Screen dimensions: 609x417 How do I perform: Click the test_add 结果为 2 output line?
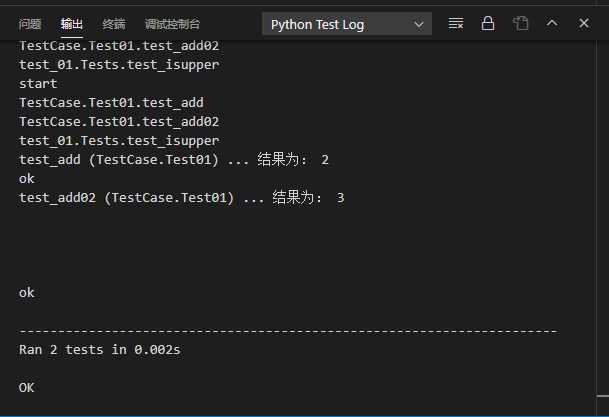click(x=174, y=160)
